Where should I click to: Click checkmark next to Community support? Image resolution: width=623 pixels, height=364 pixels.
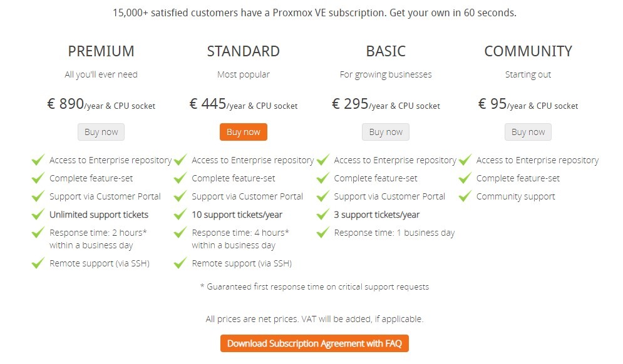tap(465, 196)
